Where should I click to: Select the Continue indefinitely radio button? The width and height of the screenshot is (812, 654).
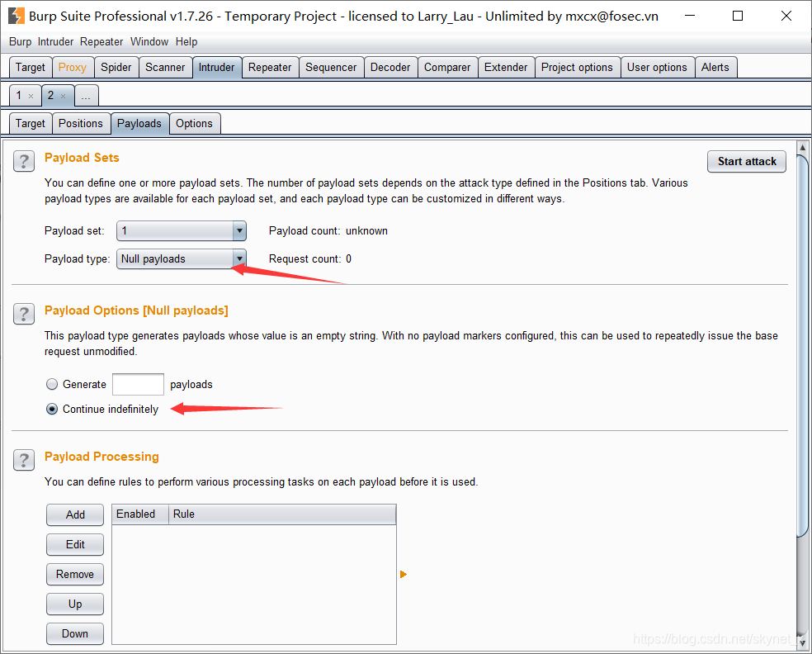pyautogui.click(x=52, y=409)
